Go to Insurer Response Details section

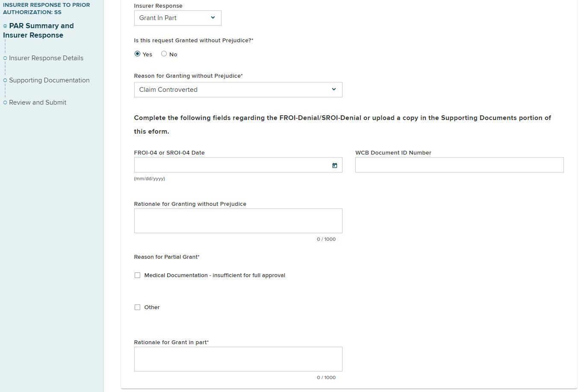point(46,58)
